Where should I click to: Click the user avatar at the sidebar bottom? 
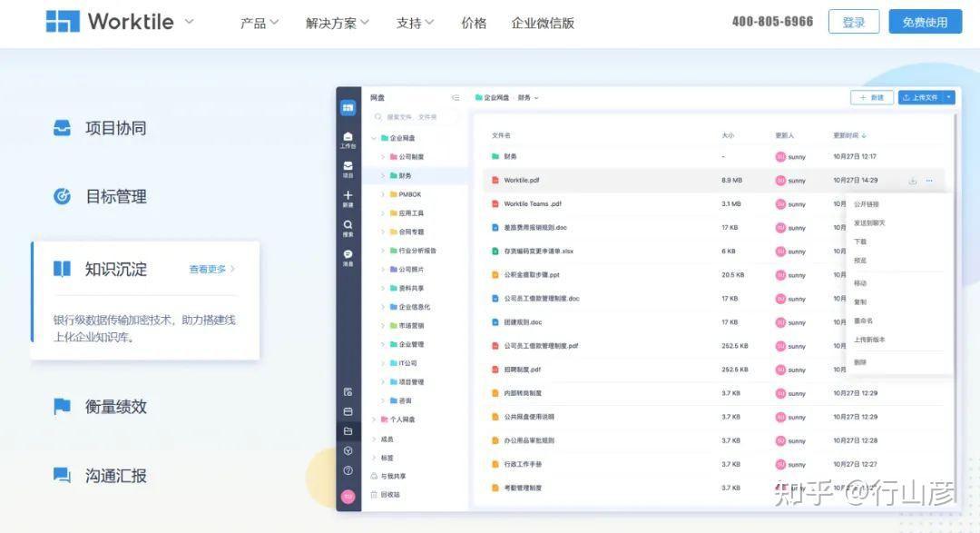(x=348, y=497)
